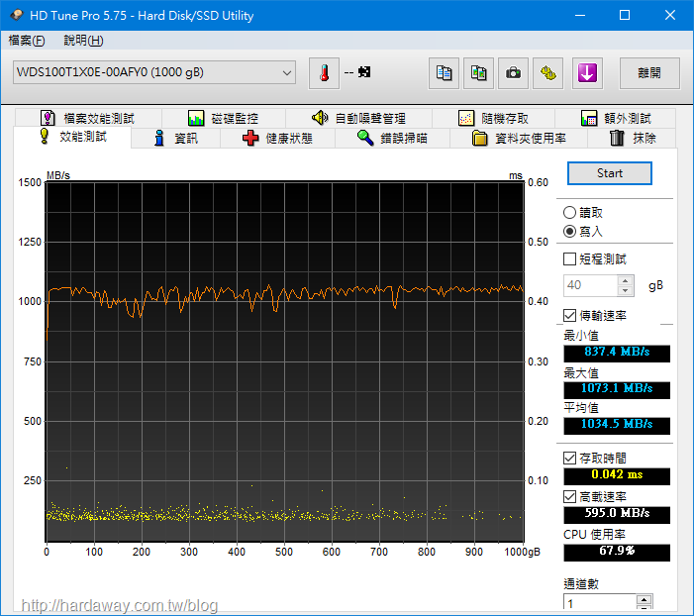Decrease the short stroke gB value

click(625, 291)
